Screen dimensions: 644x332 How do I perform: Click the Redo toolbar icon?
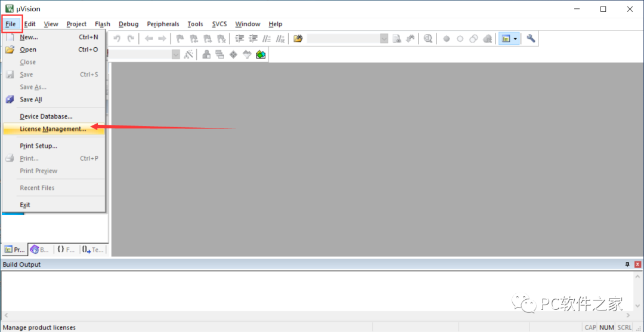coord(131,39)
